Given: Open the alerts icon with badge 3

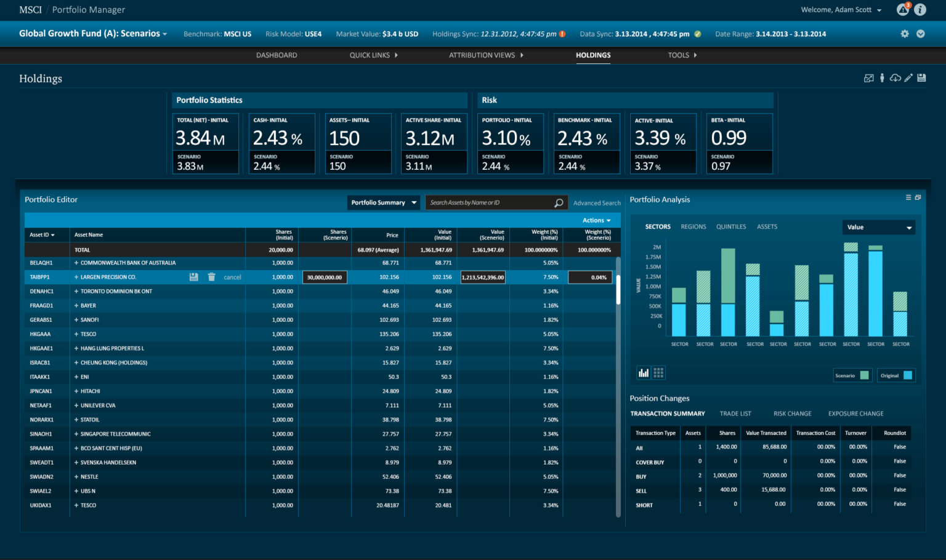Looking at the screenshot, I should click(903, 9).
